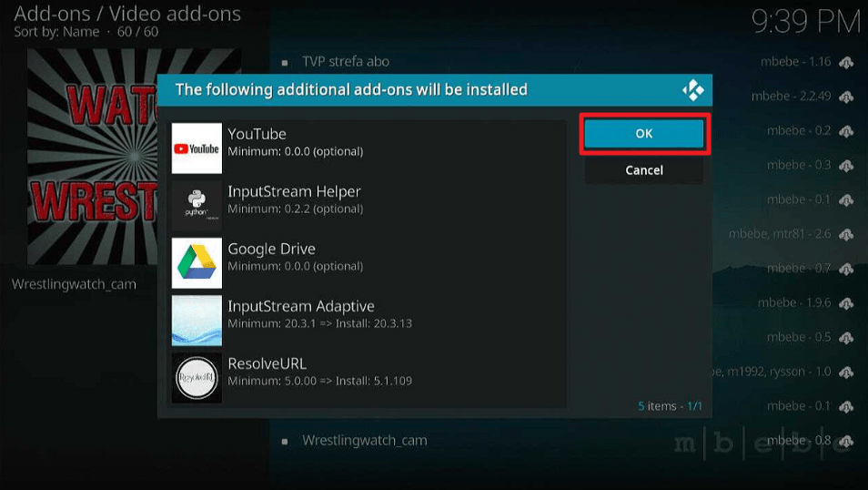
Task: Click 'Sort by: Name' header text
Action: [56, 32]
